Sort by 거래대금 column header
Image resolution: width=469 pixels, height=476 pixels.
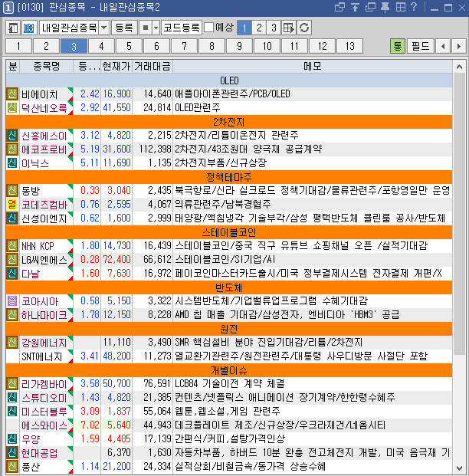[153, 66]
